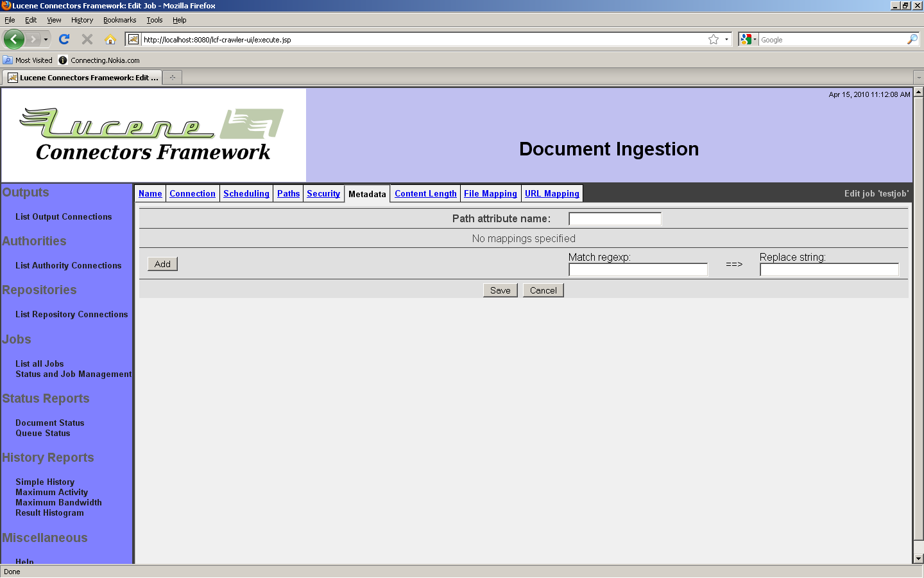Open the back/forward history dropdown arrow

[46, 39]
